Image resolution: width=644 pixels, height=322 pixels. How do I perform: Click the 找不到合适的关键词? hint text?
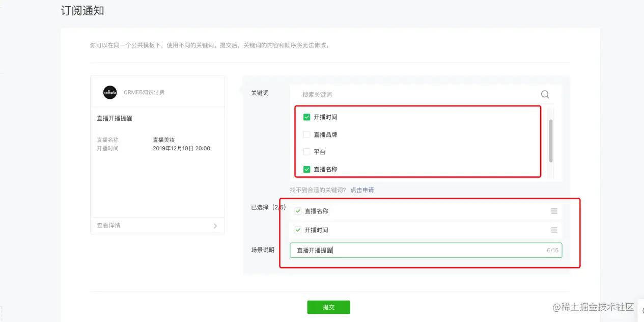tap(318, 190)
